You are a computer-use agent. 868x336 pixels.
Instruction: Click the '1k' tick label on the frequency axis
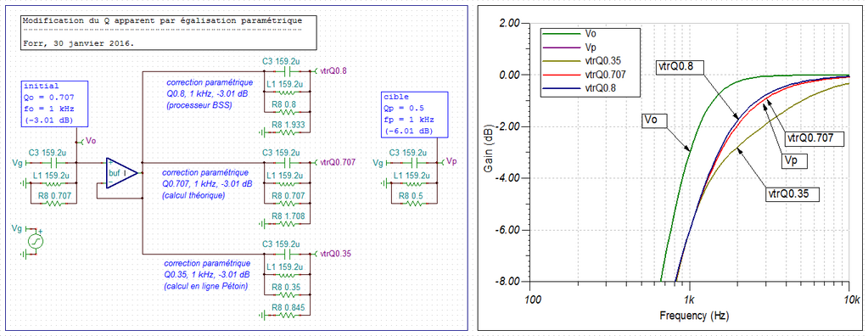[x=689, y=300]
